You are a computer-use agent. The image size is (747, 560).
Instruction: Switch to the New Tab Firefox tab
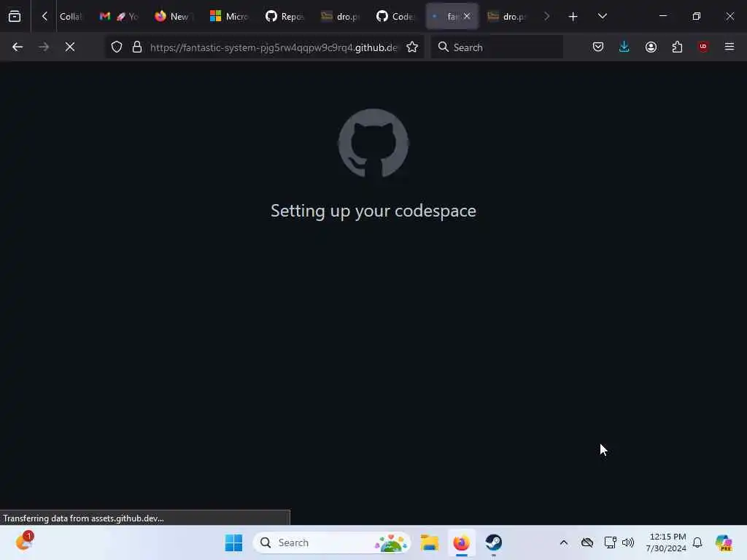[174, 16]
